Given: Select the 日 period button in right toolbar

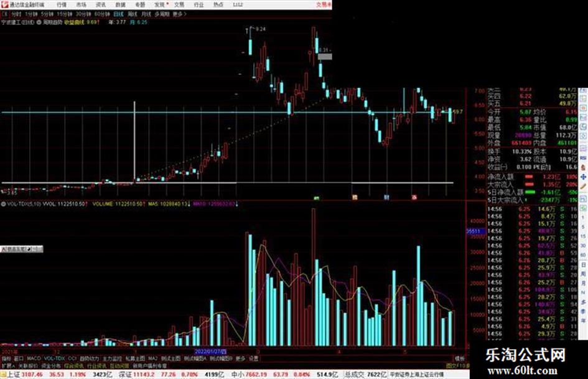Looking at the screenshot, I should tap(583, 265).
